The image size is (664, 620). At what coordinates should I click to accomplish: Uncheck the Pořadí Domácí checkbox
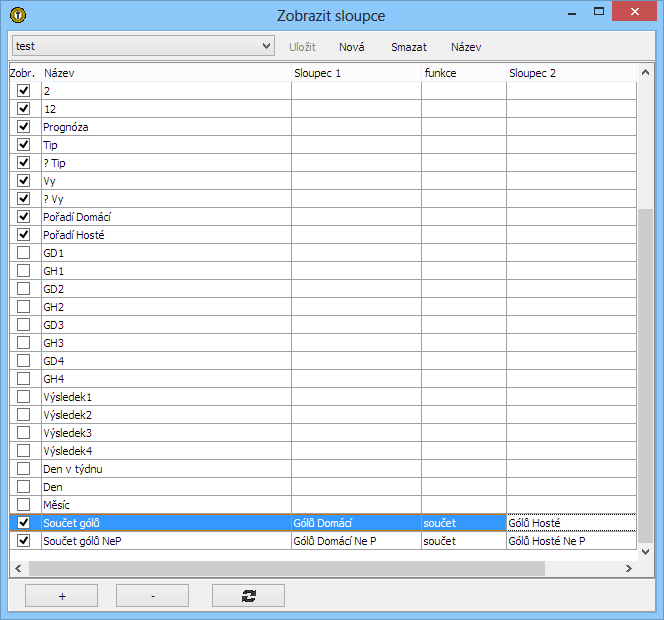point(23,216)
